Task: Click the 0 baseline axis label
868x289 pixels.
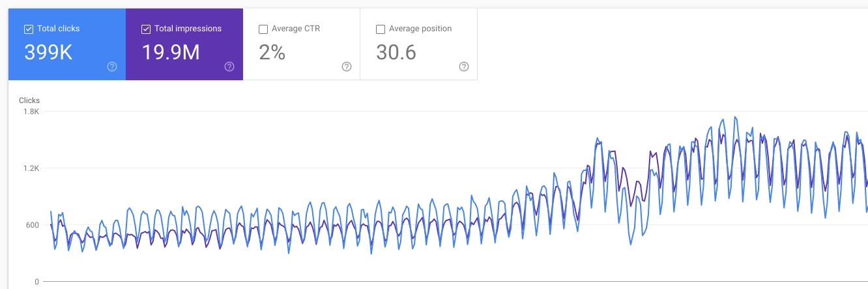Action: click(x=37, y=282)
